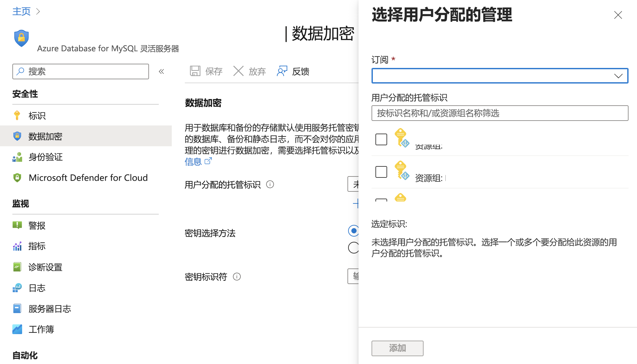Collapse the sidebar using the double chevron

[161, 71]
